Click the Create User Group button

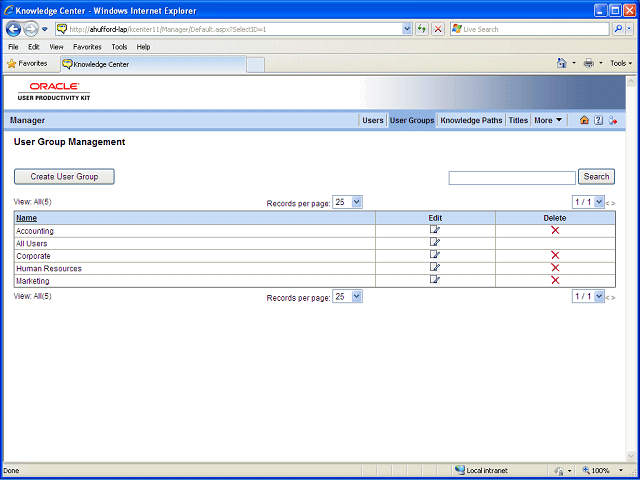pos(64,177)
